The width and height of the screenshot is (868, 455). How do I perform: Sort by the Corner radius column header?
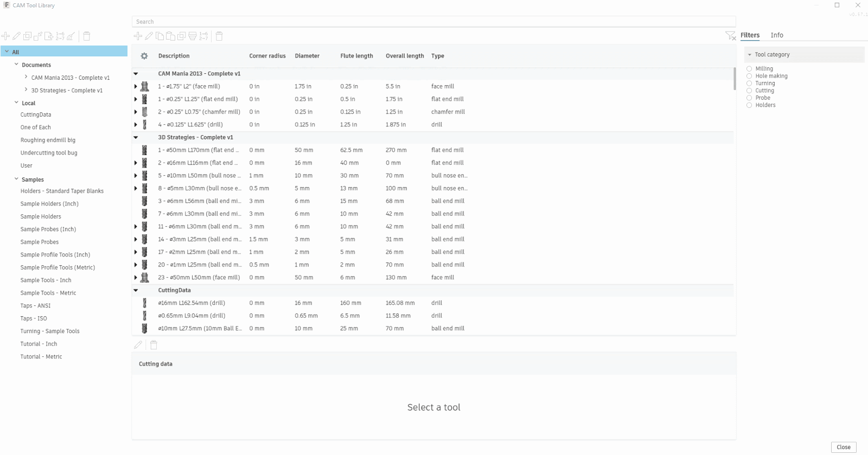[x=267, y=56]
